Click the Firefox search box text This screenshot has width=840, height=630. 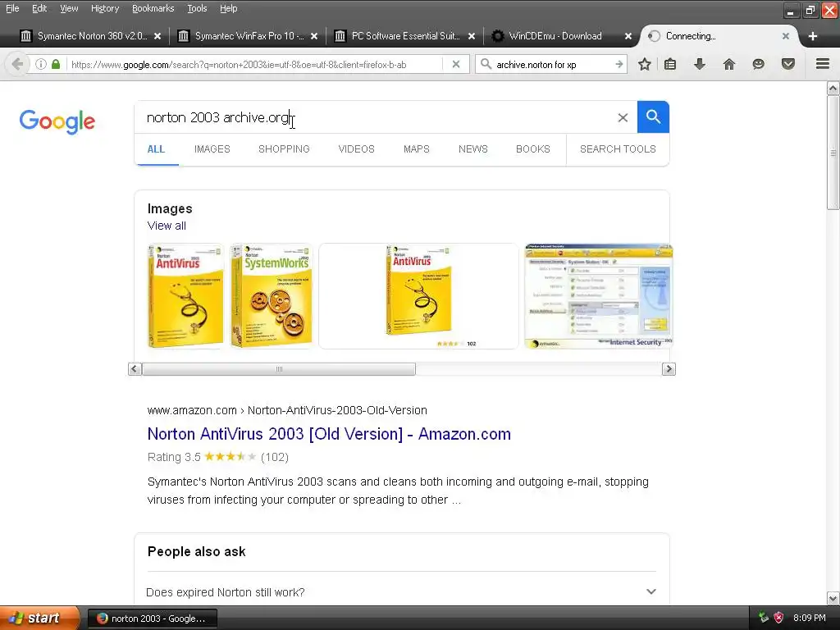(x=536, y=64)
